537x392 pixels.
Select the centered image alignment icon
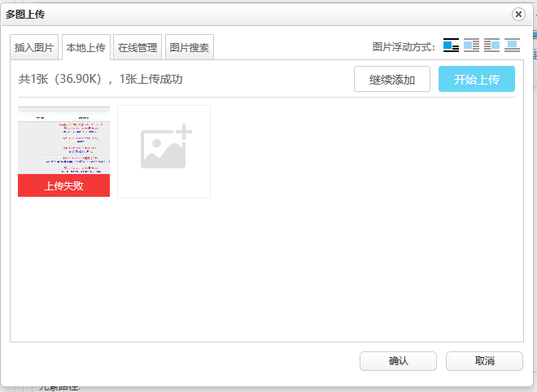(x=512, y=46)
